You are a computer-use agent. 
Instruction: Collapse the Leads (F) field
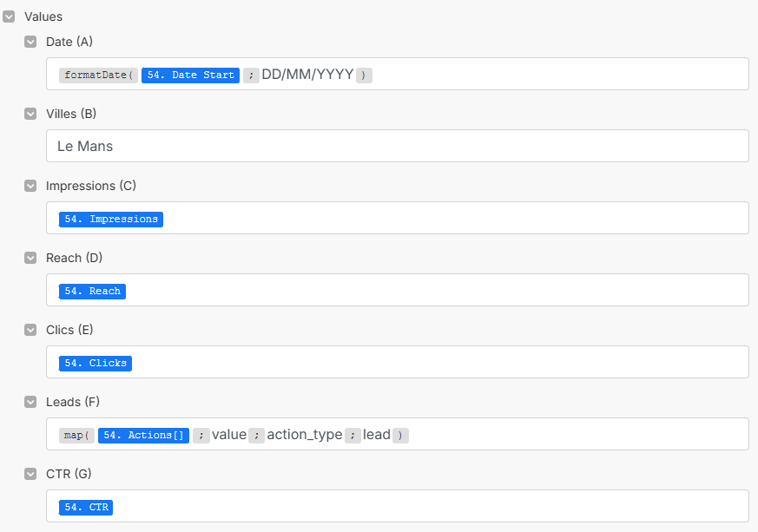[30, 402]
